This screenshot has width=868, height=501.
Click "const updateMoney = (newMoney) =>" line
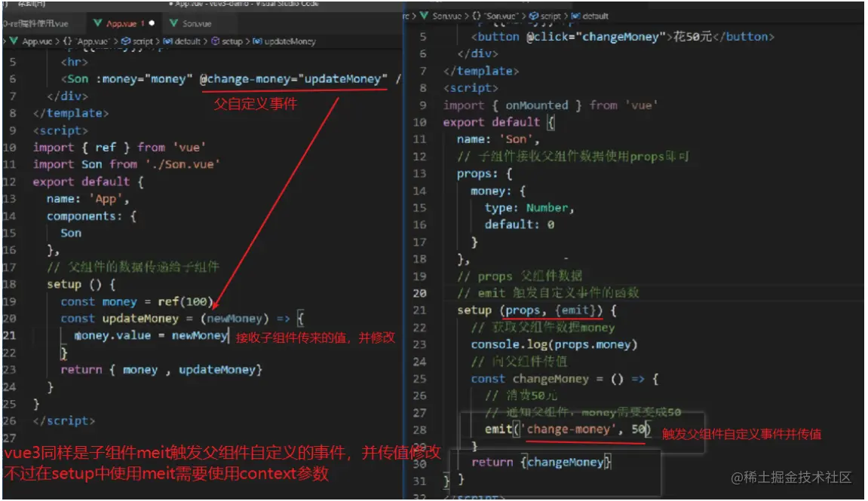click(x=182, y=319)
